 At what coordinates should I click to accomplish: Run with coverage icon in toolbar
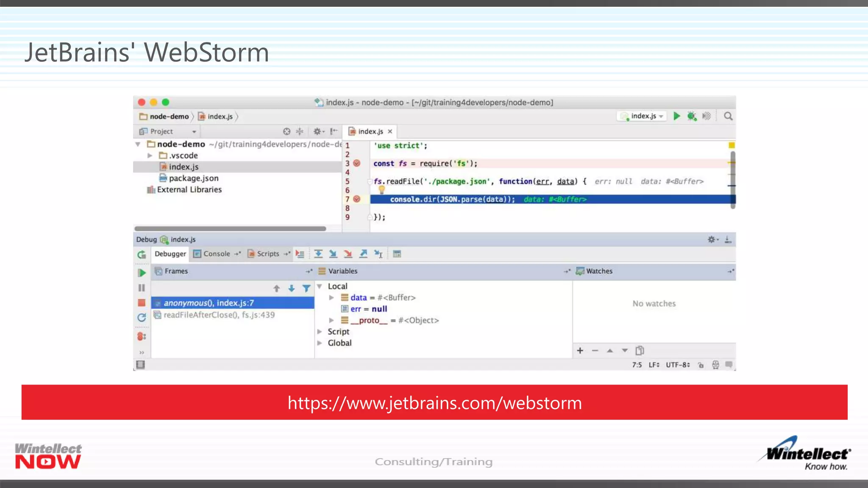pos(707,116)
